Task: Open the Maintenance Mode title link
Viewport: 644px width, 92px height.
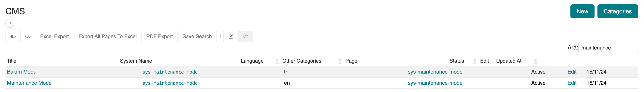Action: click(29, 83)
